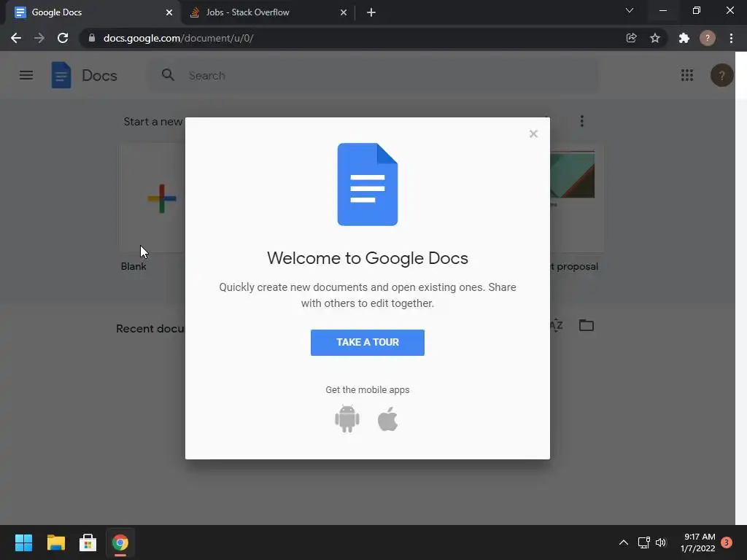Open Chrome three-dot menu
The width and height of the screenshot is (747, 560).
click(x=731, y=38)
